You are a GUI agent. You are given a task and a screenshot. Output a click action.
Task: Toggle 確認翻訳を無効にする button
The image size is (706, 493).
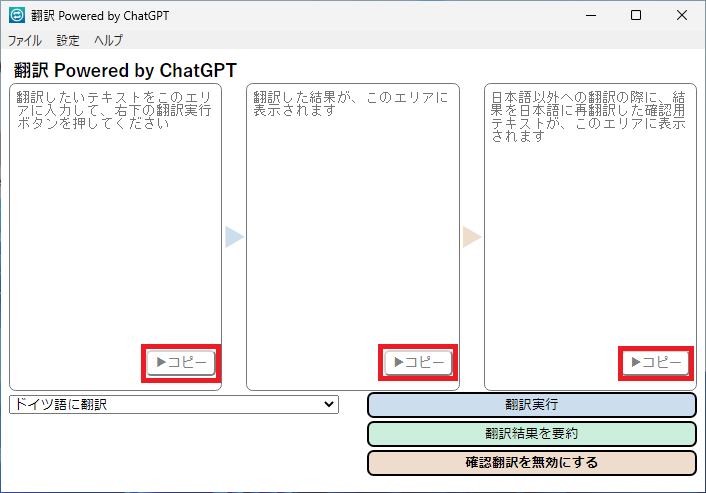coord(532,462)
